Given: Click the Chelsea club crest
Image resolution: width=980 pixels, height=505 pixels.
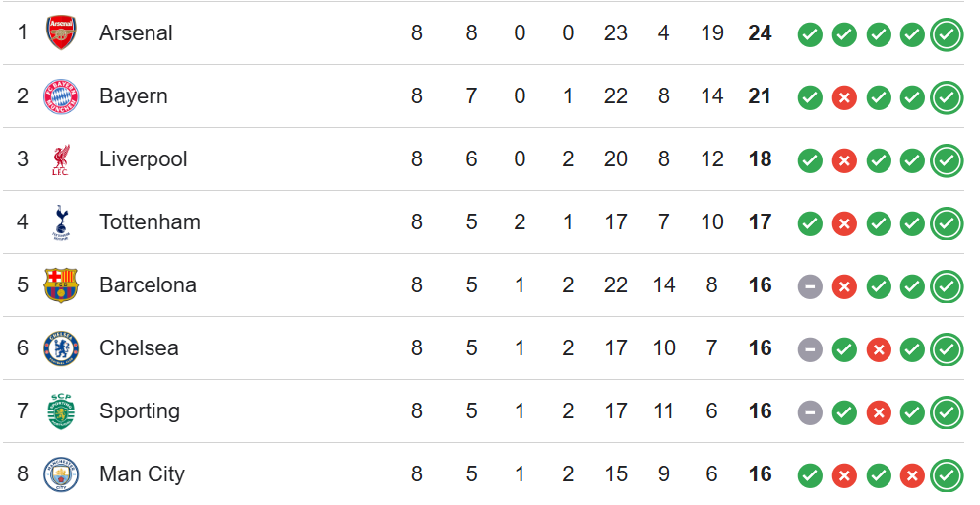Looking at the screenshot, I should (61, 348).
